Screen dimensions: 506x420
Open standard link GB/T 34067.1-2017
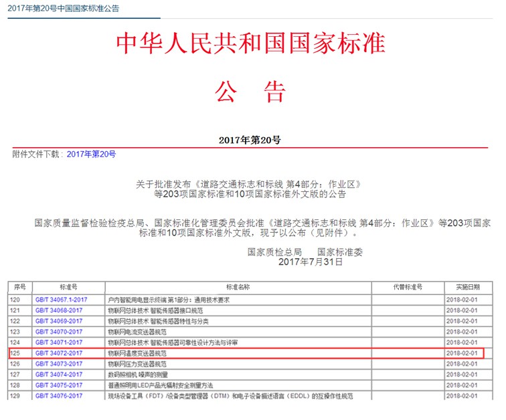pyautogui.click(x=61, y=300)
